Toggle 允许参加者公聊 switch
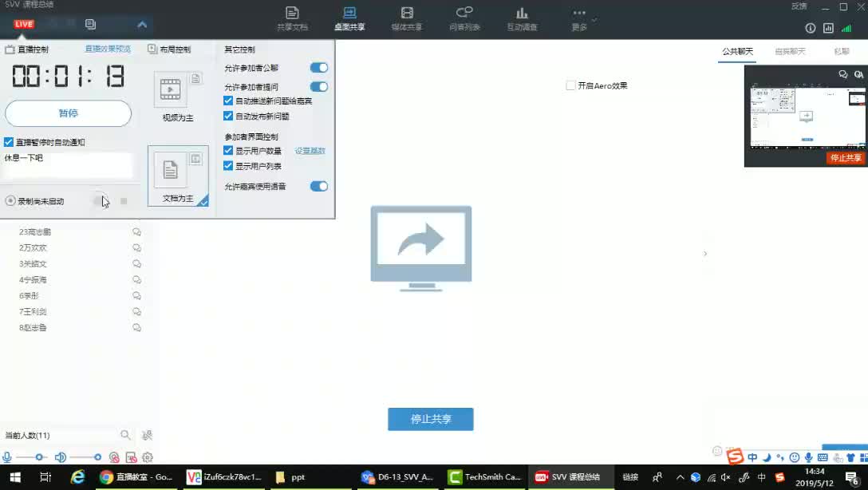868x490 pixels. pos(319,68)
